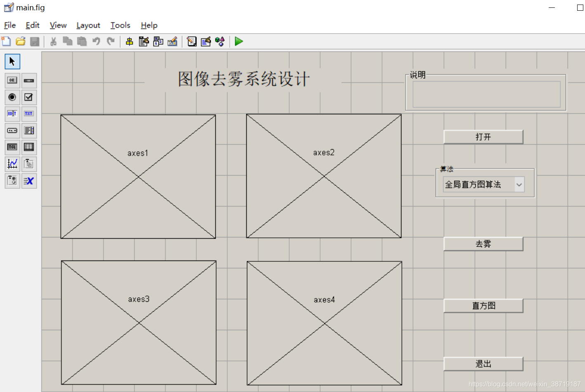Click the Paste toolbar icon
585x392 pixels.
tap(82, 41)
